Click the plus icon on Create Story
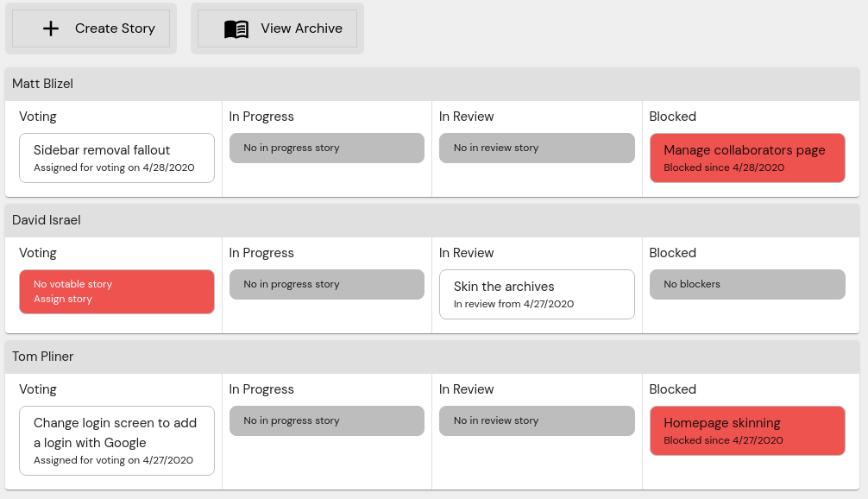The image size is (868, 499). point(51,28)
